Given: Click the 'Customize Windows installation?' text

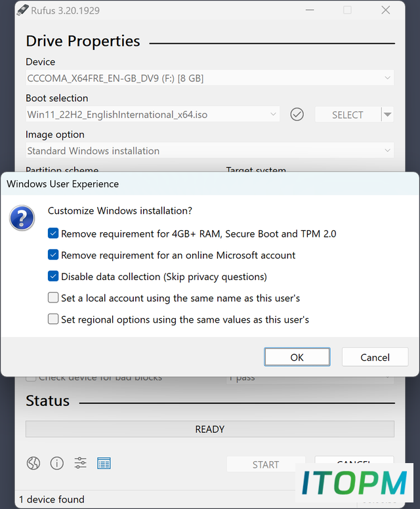Looking at the screenshot, I should (120, 211).
